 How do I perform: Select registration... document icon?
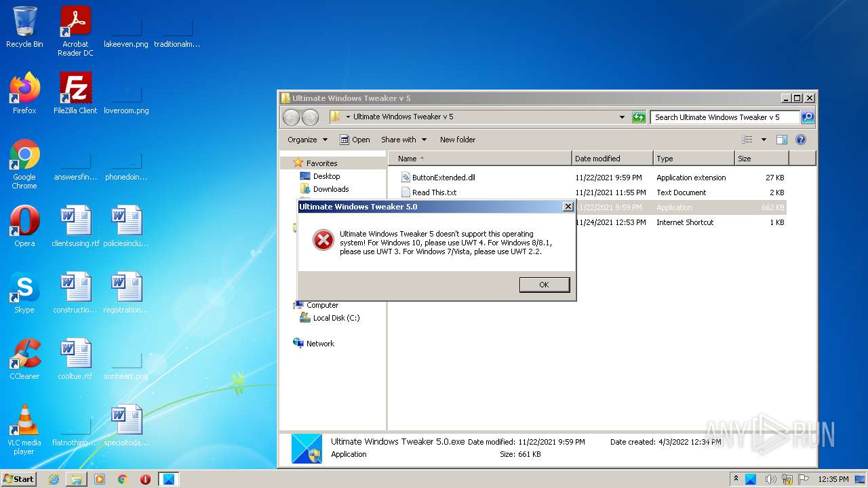click(126, 292)
